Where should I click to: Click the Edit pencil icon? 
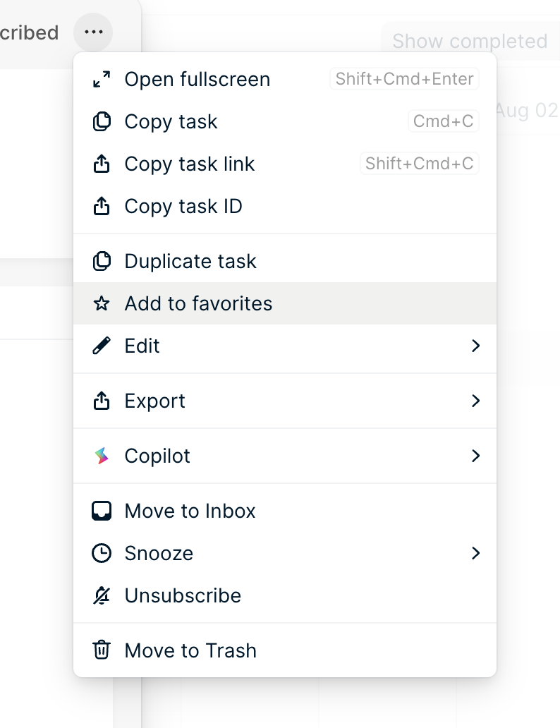[x=102, y=346]
